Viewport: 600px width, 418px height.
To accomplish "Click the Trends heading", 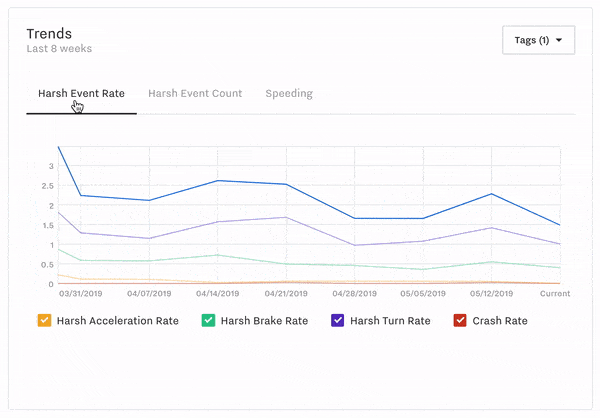I will coord(49,34).
